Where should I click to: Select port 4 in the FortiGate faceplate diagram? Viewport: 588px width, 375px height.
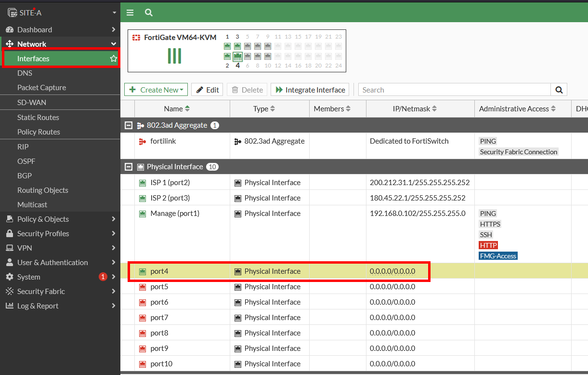[237, 57]
